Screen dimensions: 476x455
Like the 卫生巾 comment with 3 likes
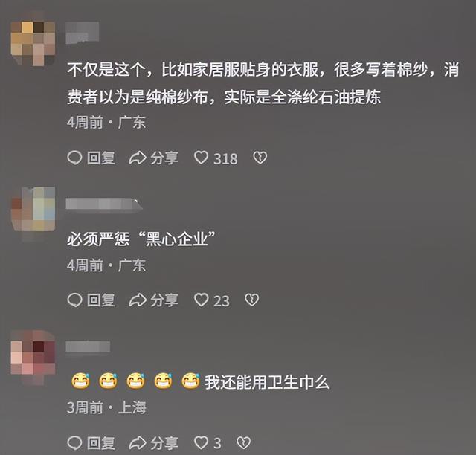pyautogui.click(x=208, y=443)
